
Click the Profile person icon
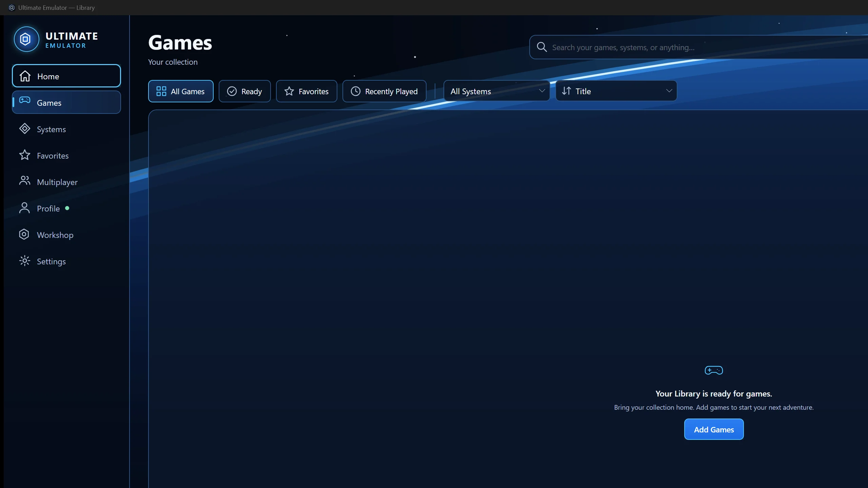pos(24,208)
